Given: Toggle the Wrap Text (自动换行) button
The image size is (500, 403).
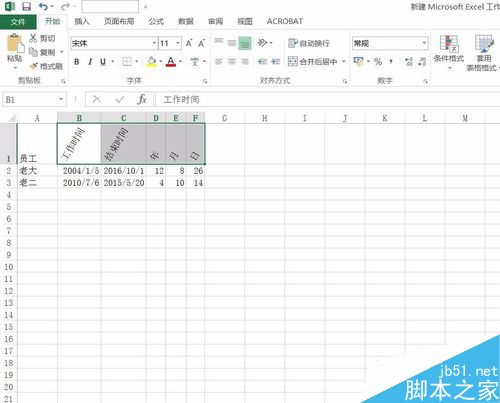Looking at the screenshot, I should click(x=309, y=43).
